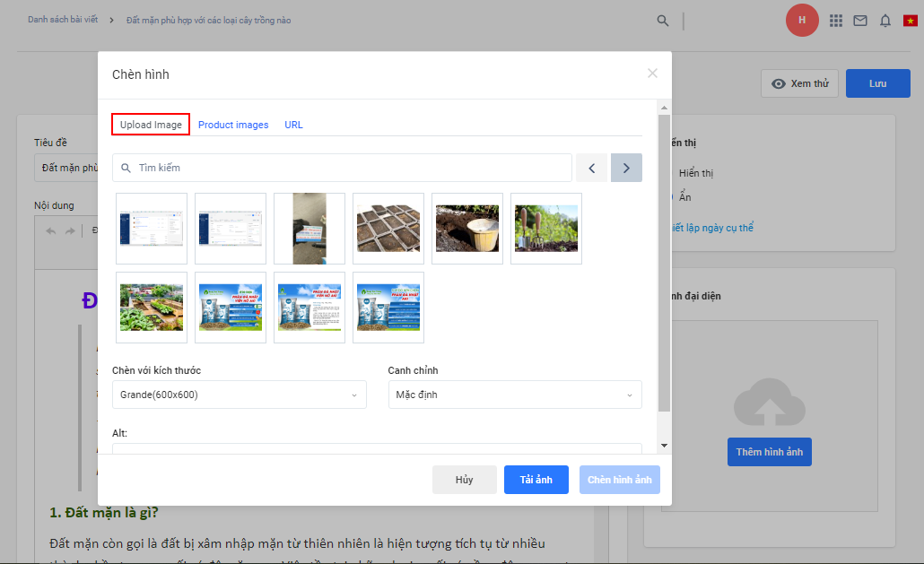
Task: Click the Tìm kiếm search field
Action: pyautogui.click(x=350, y=168)
